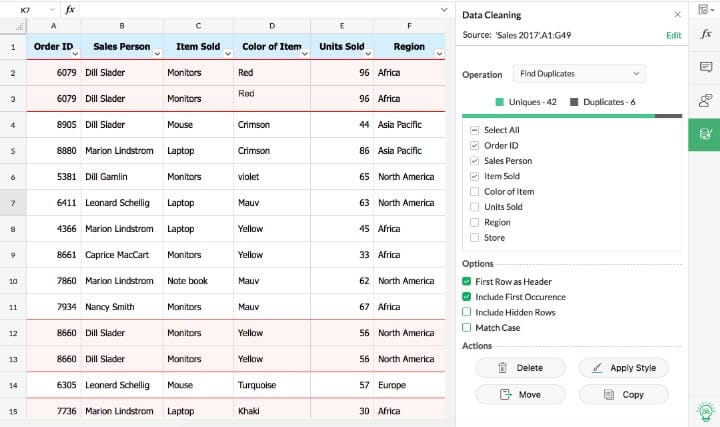Open the K7 name box dropdown
This screenshot has width=720, height=427.
point(52,10)
